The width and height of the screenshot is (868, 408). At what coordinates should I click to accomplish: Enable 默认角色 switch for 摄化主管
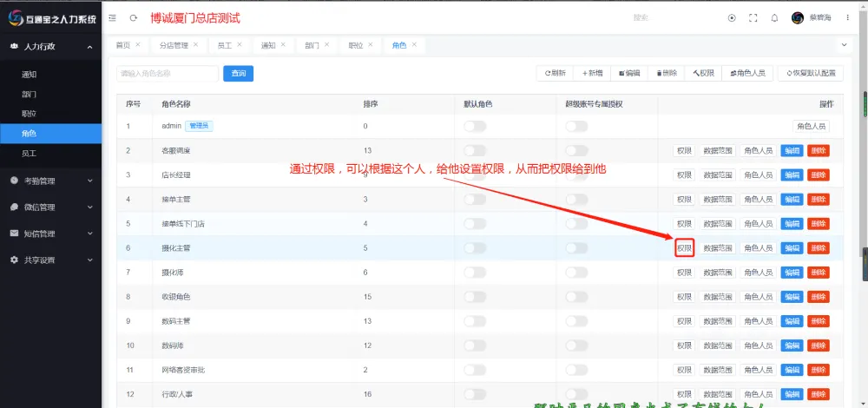[475, 248]
